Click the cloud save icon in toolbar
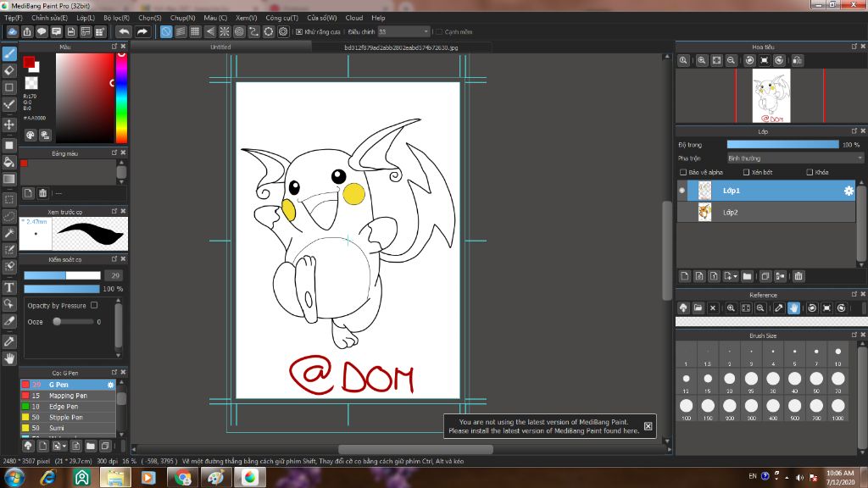The height and width of the screenshot is (488, 868). tap(12, 31)
